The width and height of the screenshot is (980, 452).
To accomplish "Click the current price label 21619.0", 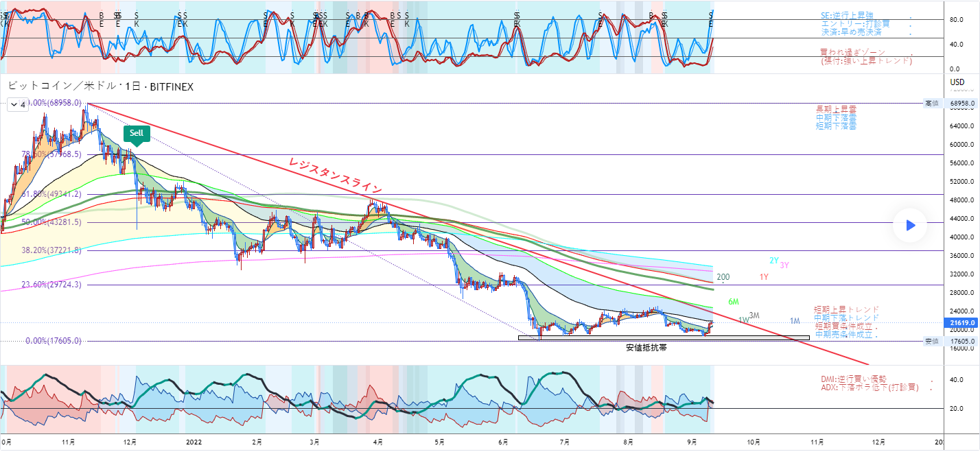I will click(959, 322).
